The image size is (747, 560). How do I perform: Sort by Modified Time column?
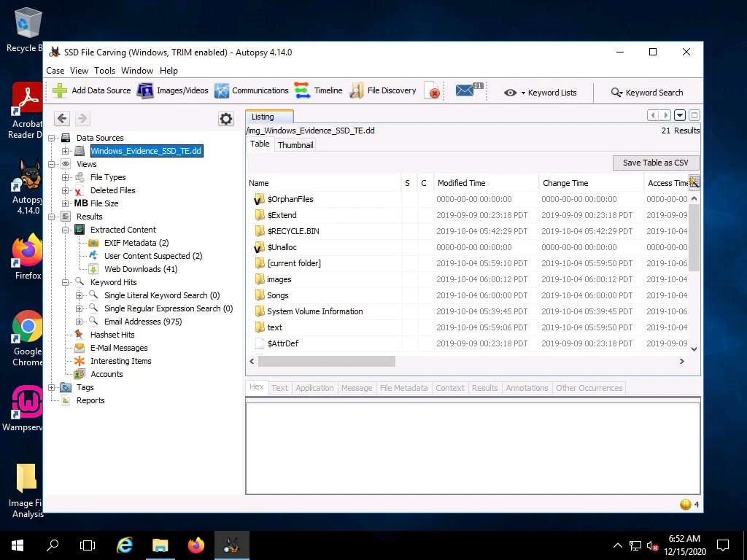[x=486, y=183]
